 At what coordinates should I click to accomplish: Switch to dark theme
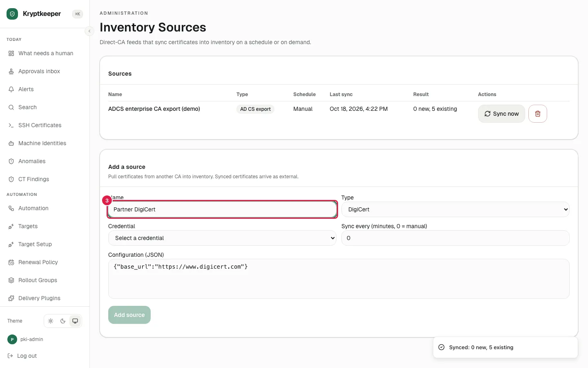pos(63,321)
